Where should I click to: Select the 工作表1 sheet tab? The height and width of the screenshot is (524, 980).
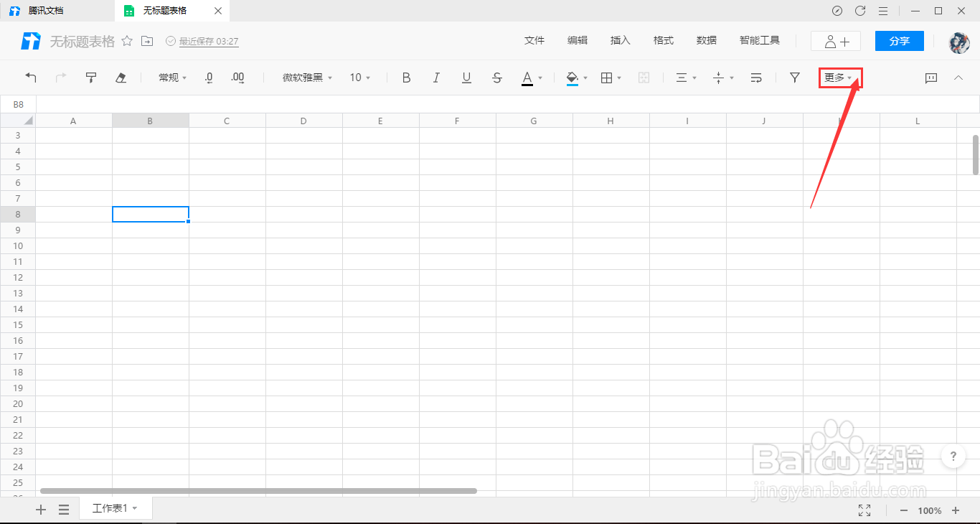click(x=115, y=508)
